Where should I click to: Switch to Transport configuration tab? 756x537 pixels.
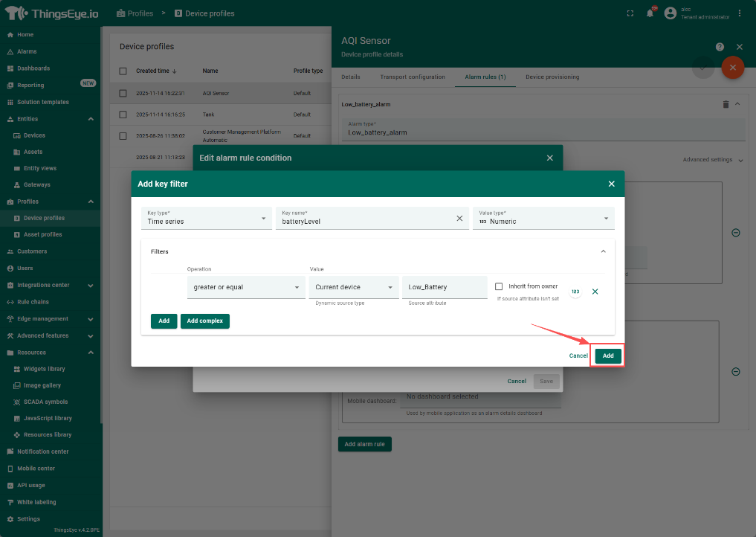(412, 77)
